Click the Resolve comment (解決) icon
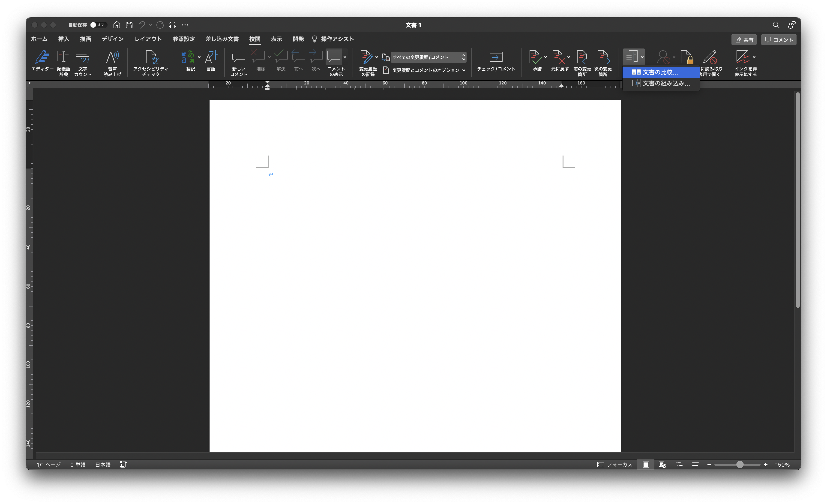Screen dimensions: 827x504 (x=281, y=56)
